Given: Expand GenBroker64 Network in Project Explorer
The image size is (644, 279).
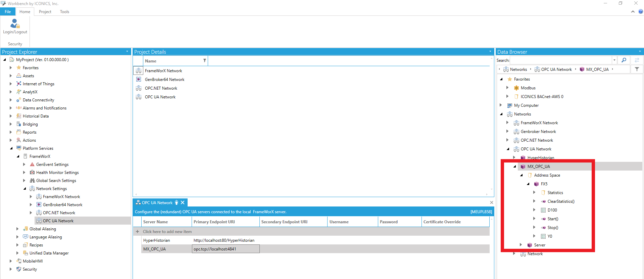Looking at the screenshot, I should pyautogui.click(x=31, y=205).
